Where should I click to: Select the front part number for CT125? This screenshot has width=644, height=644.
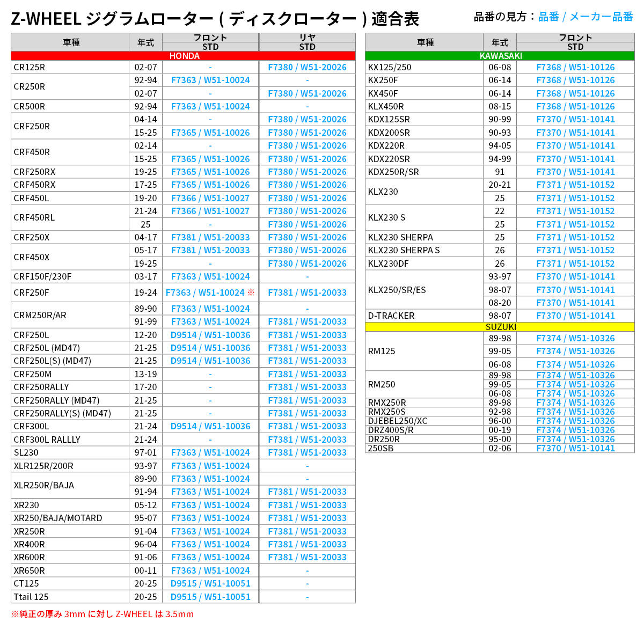pyautogui.click(x=210, y=583)
